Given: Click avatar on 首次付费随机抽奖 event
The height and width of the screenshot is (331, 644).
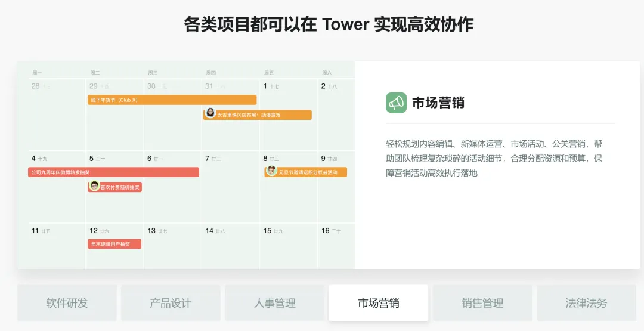Looking at the screenshot, I should pyautogui.click(x=94, y=185).
